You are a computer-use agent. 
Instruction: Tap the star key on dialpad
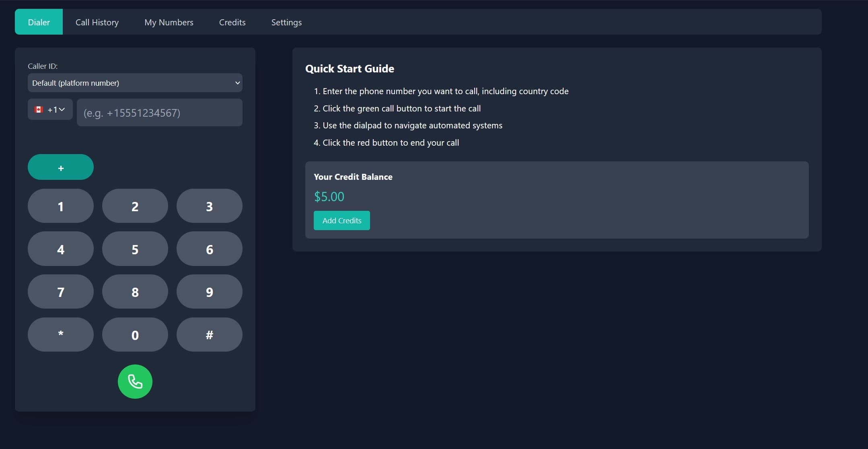(61, 334)
